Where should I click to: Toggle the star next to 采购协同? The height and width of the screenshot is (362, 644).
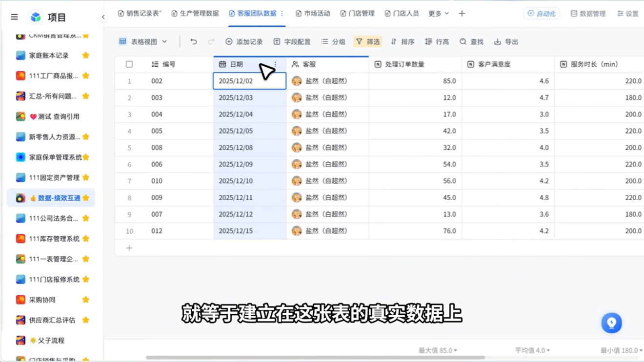tap(86, 300)
